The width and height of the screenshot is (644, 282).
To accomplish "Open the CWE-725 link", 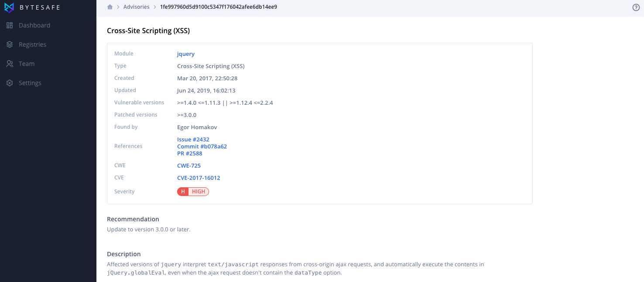I will [189, 166].
